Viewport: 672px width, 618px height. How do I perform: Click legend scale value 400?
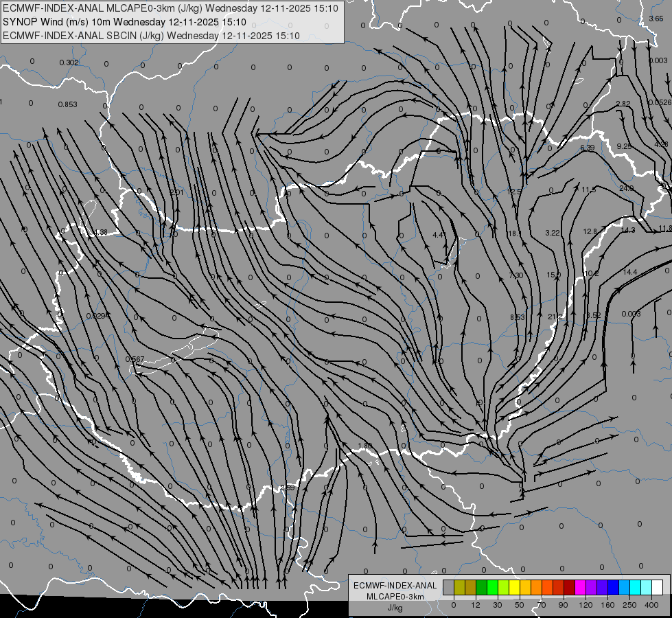point(651,605)
